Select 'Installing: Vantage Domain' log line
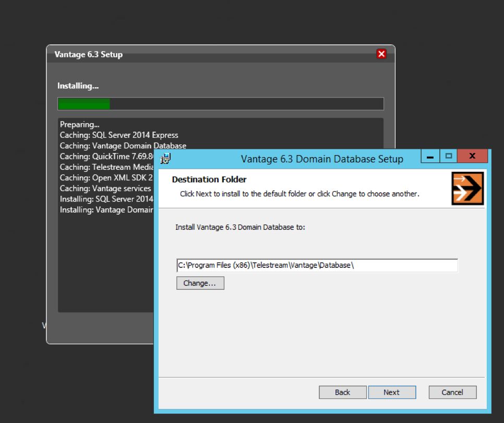Image resolution: width=504 pixels, height=423 pixels. 106,210
